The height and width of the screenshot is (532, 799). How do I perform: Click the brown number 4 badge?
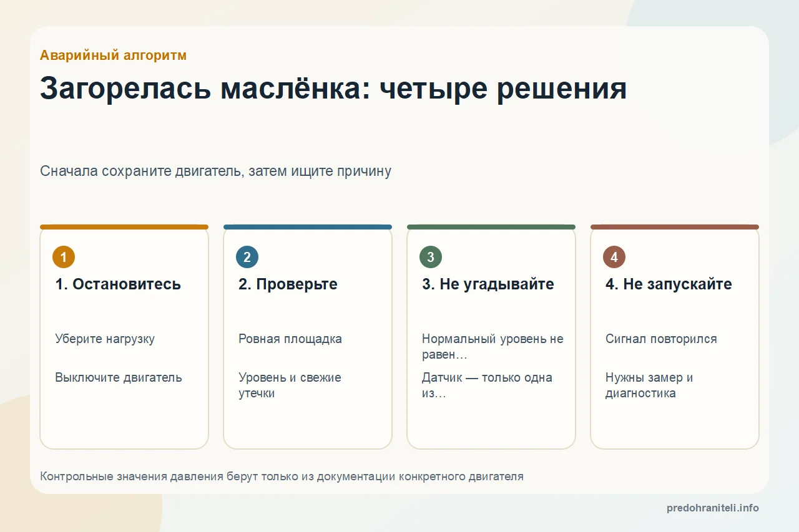click(x=614, y=257)
